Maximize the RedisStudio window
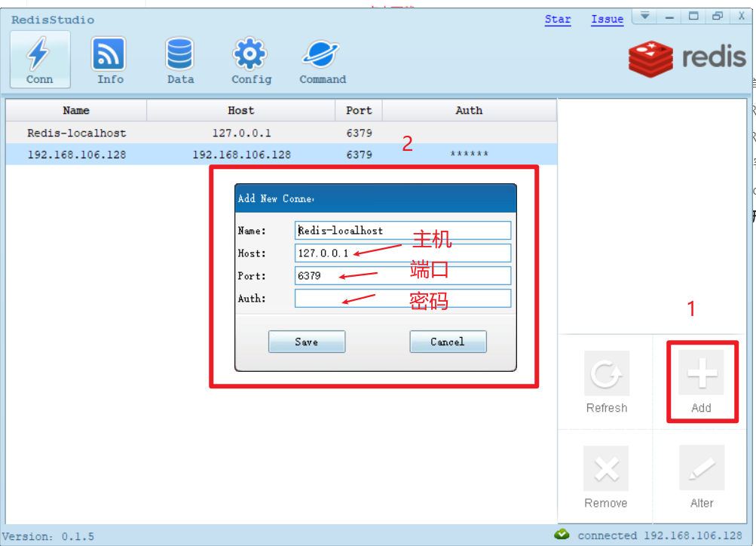The image size is (756, 546). (693, 17)
